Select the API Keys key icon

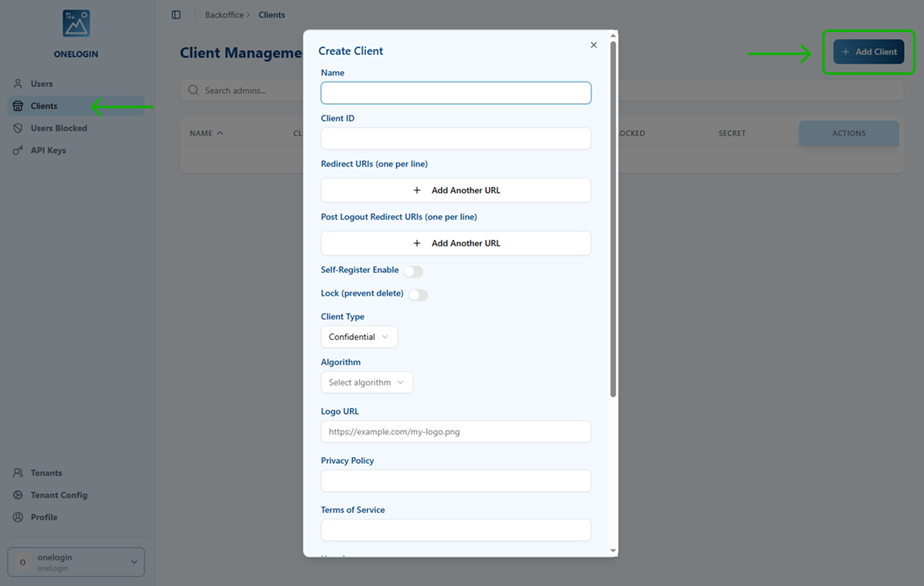coord(18,150)
